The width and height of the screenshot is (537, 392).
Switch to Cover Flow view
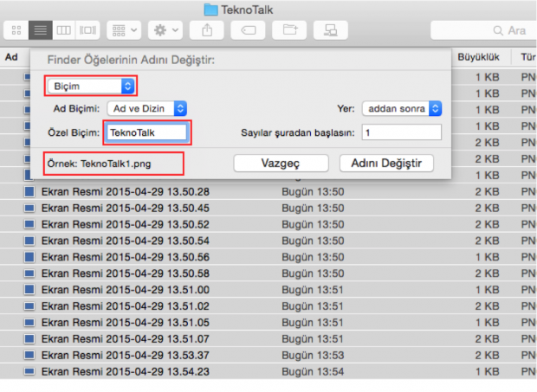tap(87, 30)
